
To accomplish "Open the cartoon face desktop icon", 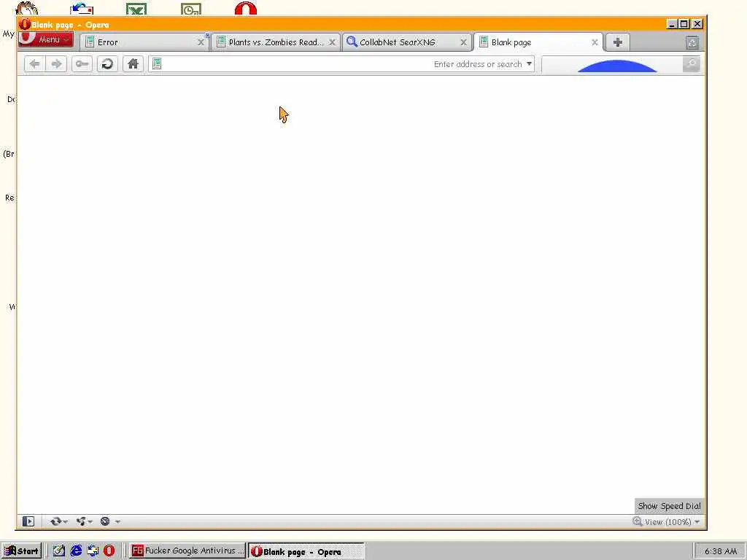I will (x=27, y=8).
